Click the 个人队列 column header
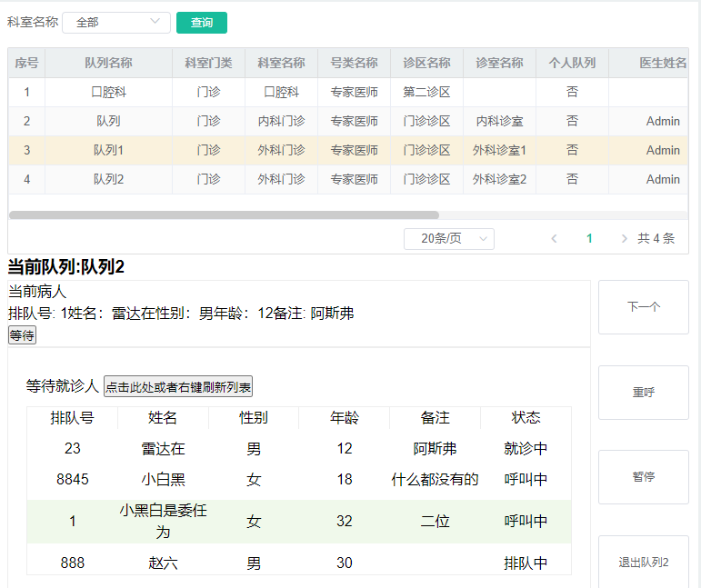701x588 pixels. coord(572,63)
